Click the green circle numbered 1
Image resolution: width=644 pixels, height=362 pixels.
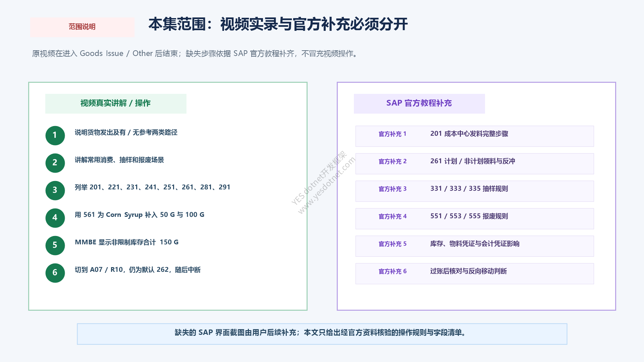tap(55, 135)
